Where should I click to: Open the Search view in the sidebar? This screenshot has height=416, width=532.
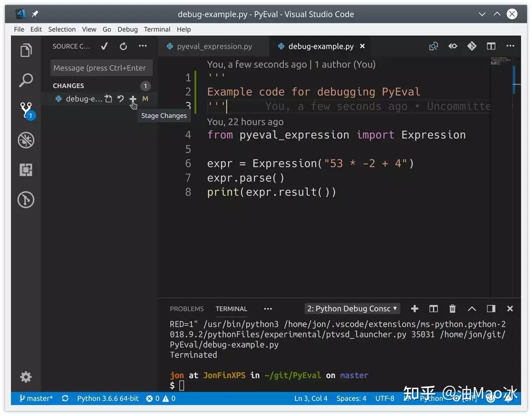(x=26, y=80)
